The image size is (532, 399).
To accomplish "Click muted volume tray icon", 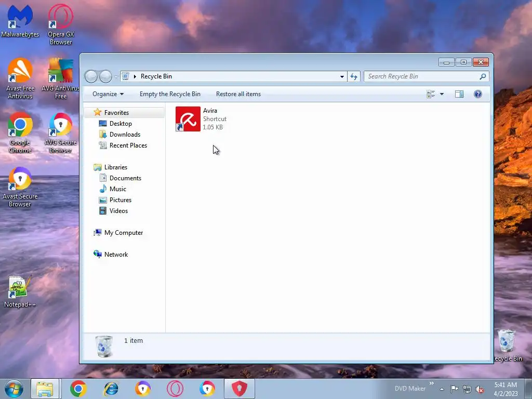I will coord(480,389).
